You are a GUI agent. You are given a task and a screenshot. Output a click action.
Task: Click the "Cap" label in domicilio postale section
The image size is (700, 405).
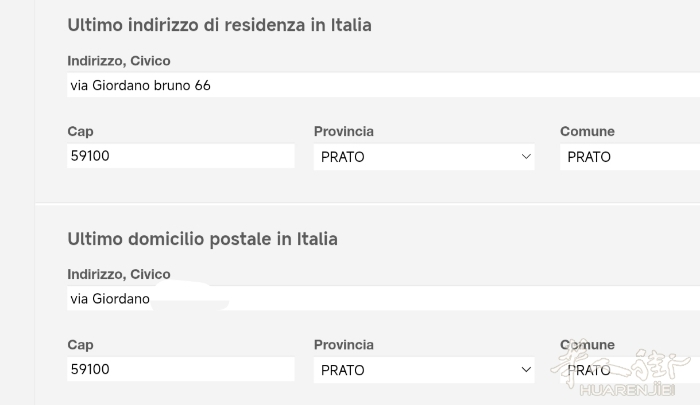[80, 344]
